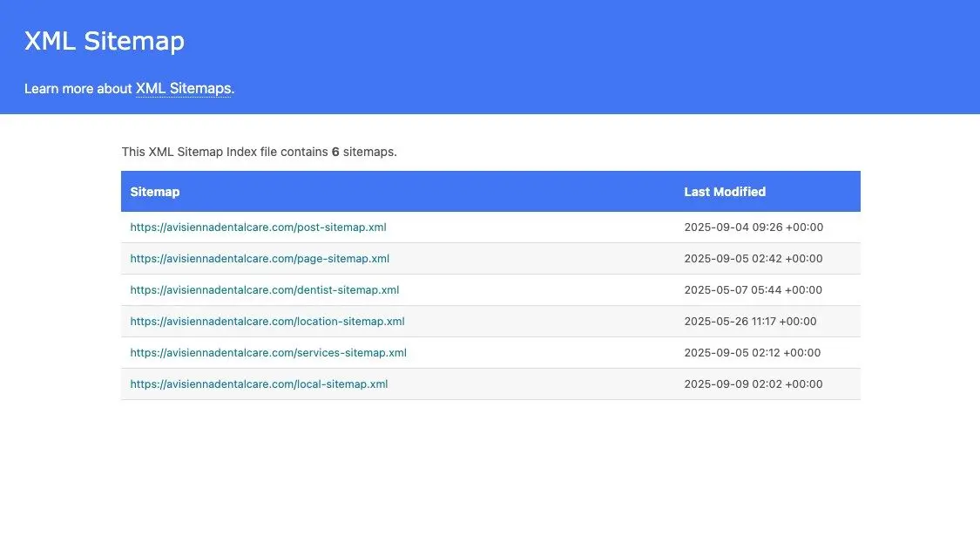The height and width of the screenshot is (550, 980).
Task: Select the date 2025-09-04 09:26 +00:00
Action: tap(754, 227)
